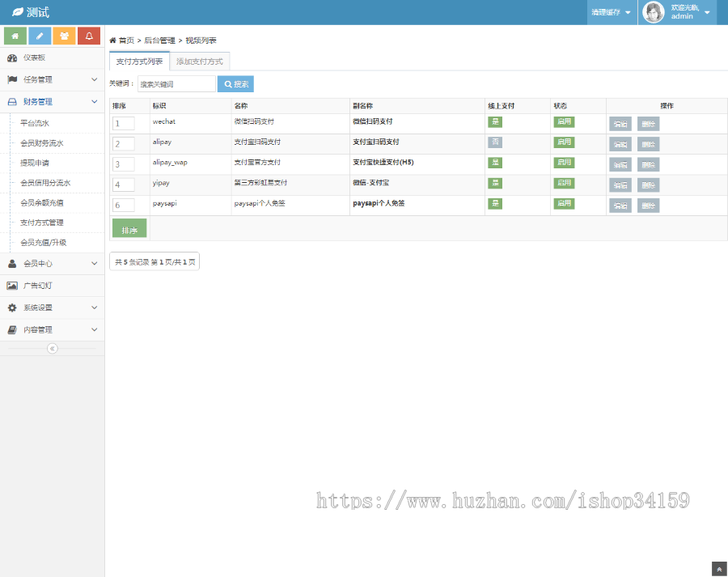Open the clear cache dropdown
Viewport: 728px width, 577px height.
click(x=611, y=12)
